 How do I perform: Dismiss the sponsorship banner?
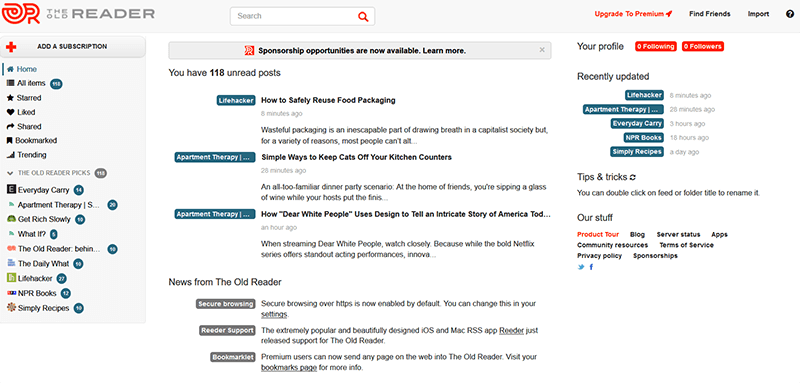[542, 50]
